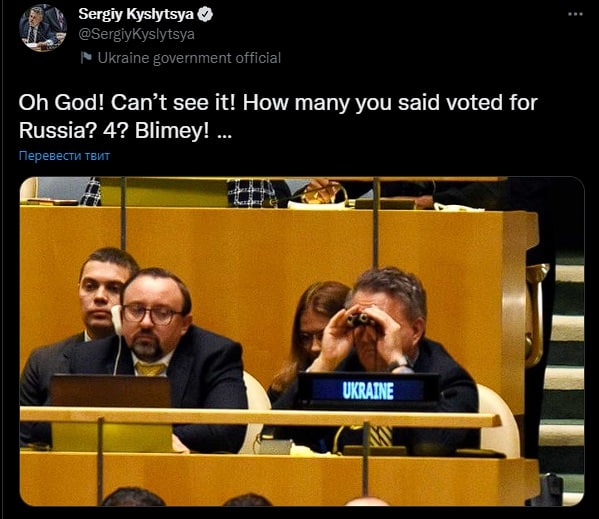Screen dimensions: 599x519
Task: Open the @SergiyKyslytsya handle link
Action: point(136,34)
